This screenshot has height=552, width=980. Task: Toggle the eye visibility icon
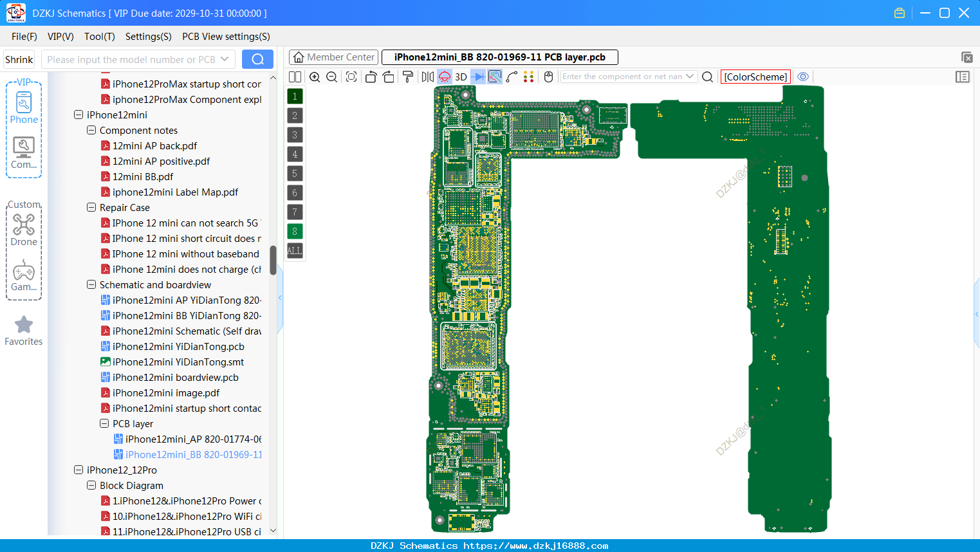pyautogui.click(x=803, y=77)
